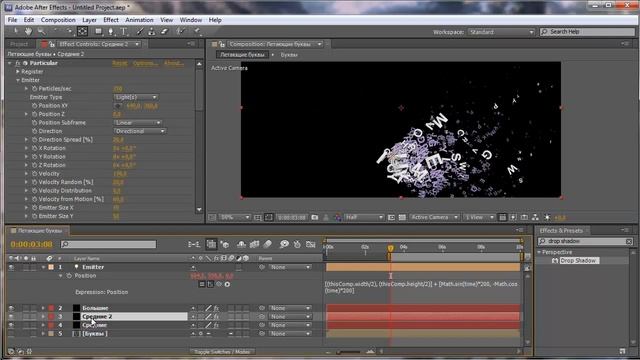
Task: Open the Composition menu
Action: (x=58, y=20)
